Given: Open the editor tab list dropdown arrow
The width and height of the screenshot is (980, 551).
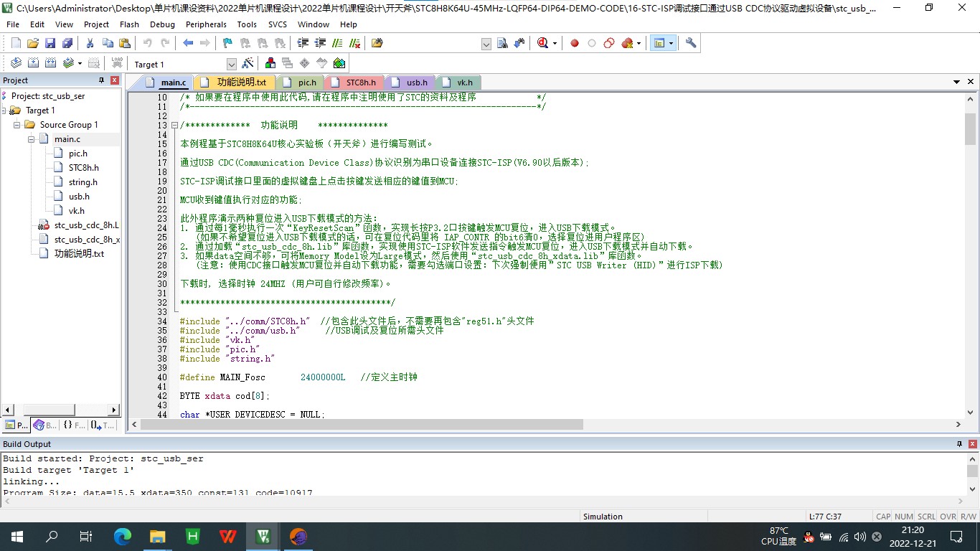Looking at the screenshot, I should click(x=957, y=82).
